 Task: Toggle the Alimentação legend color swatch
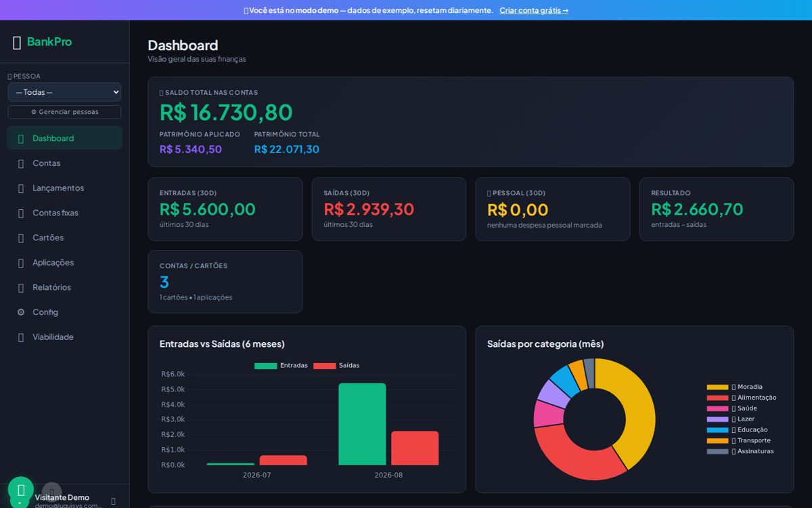pyautogui.click(x=718, y=398)
